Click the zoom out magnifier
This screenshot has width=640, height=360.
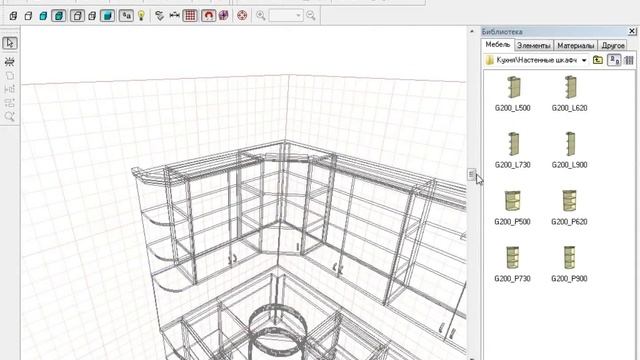point(311,16)
